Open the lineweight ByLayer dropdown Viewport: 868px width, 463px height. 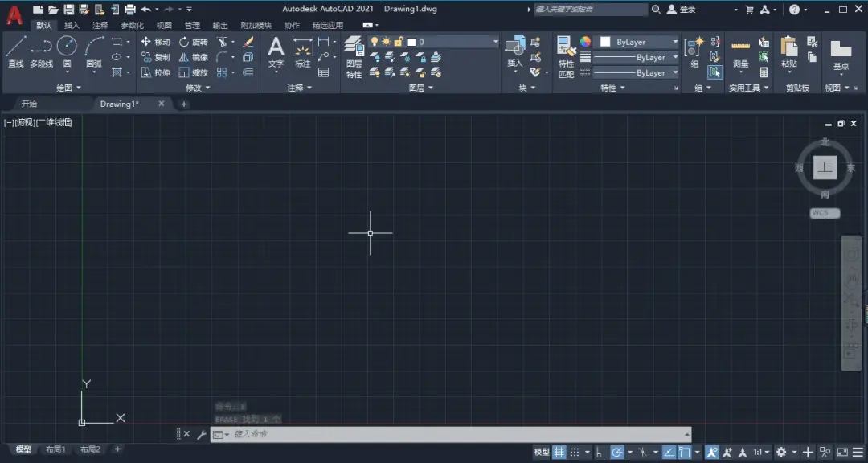click(636, 57)
